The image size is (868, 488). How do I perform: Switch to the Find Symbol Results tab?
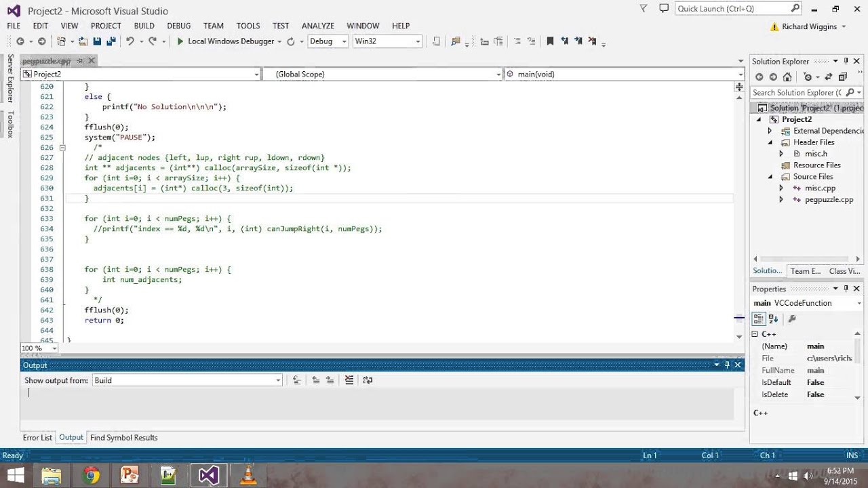click(124, 437)
